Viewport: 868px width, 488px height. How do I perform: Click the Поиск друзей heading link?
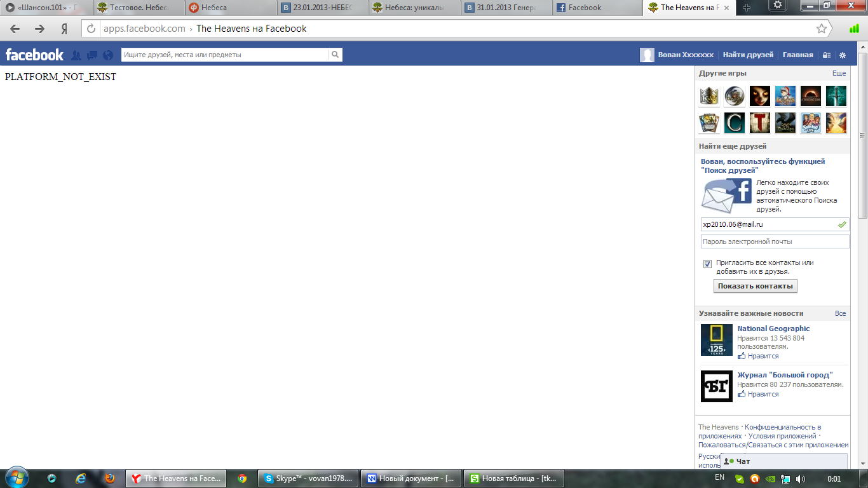763,166
